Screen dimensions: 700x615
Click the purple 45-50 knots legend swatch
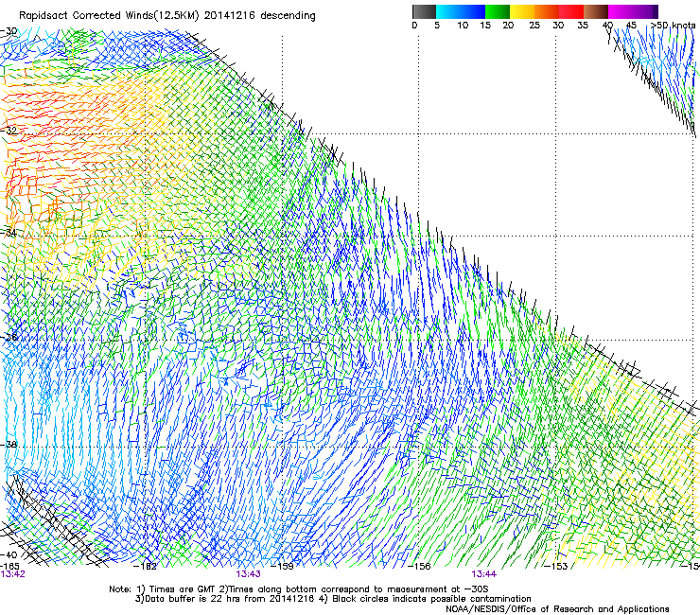click(x=645, y=11)
